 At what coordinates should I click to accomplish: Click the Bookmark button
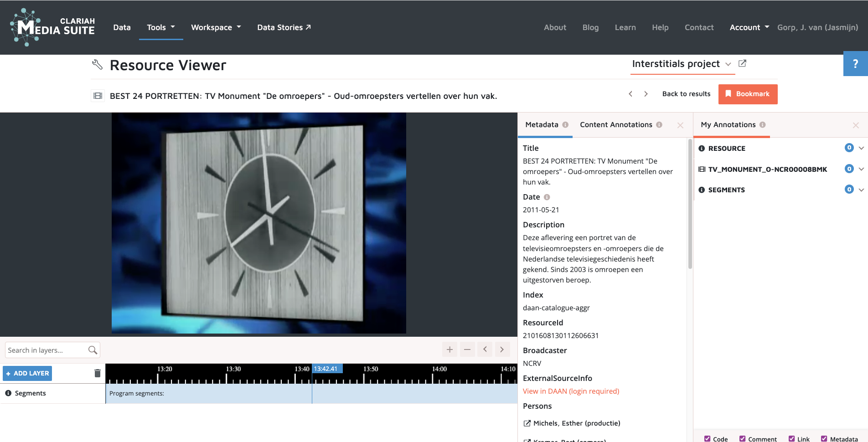(x=748, y=94)
